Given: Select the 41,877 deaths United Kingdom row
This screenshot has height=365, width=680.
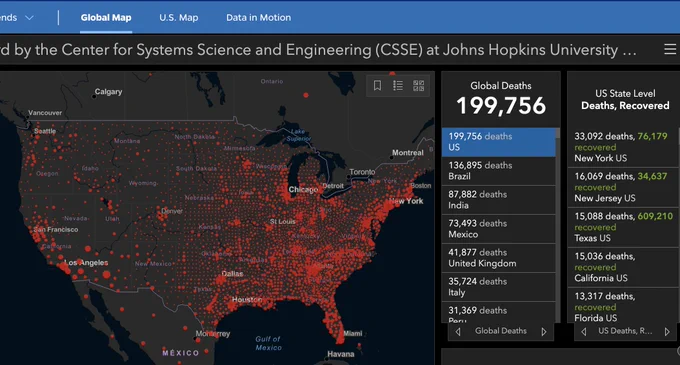Looking at the screenshot, I should (x=498, y=258).
